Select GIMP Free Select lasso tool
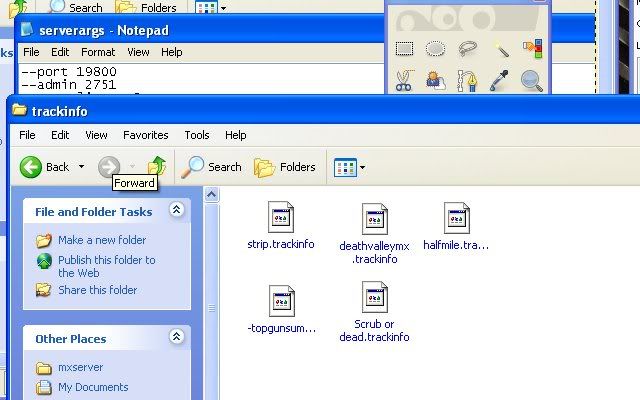Viewport: 640px width, 400px height. pyautogui.click(x=467, y=49)
